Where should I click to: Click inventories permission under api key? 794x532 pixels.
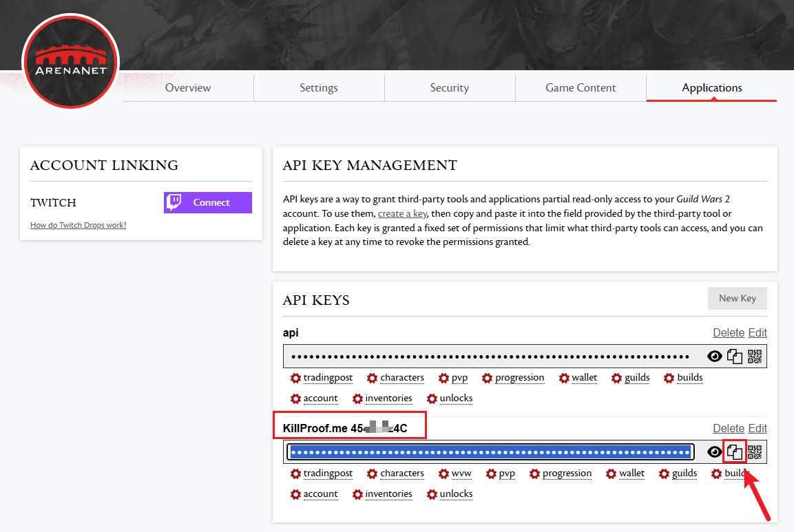coord(382,398)
